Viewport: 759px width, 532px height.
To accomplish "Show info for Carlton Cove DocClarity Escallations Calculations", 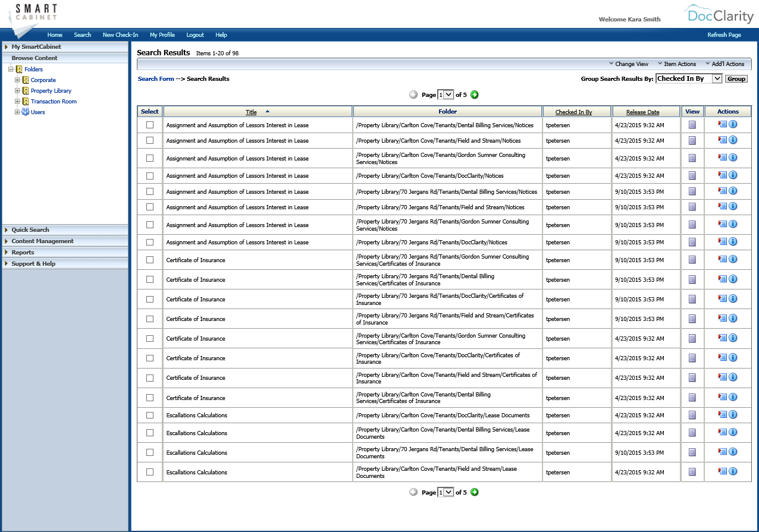I will pyautogui.click(x=733, y=414).
